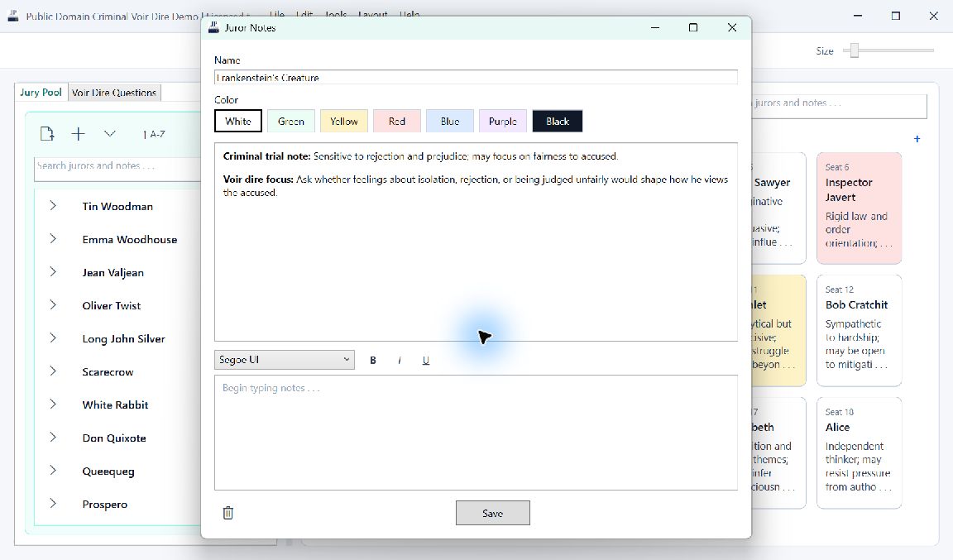Expand the Prospero row

53,504
